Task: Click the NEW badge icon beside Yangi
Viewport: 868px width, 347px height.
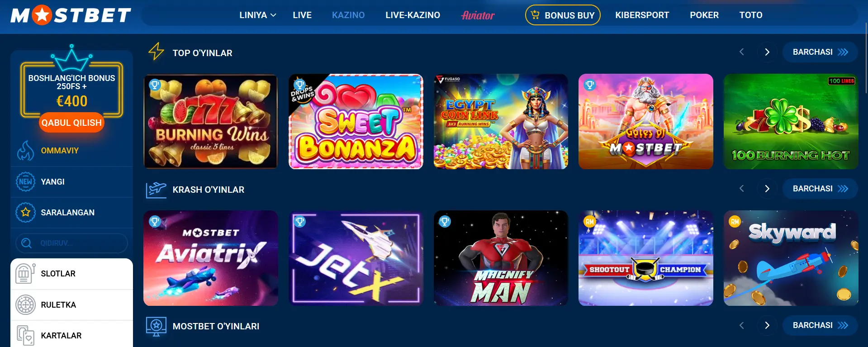Action: click(x=25, y=182)
